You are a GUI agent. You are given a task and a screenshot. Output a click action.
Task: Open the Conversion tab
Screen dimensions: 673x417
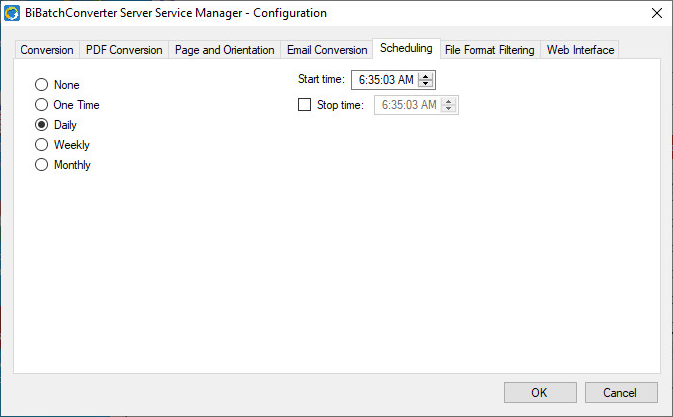[46, 50]
